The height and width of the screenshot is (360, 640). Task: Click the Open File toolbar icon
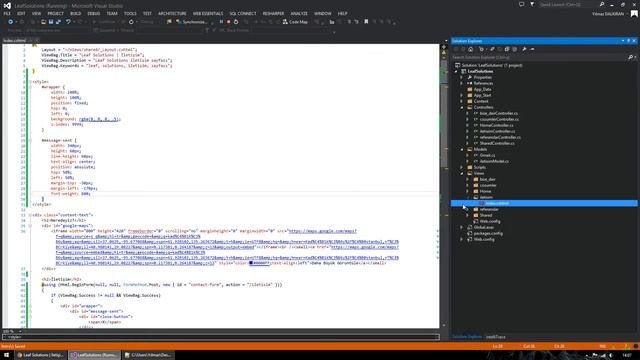click(x=43, y=22)
